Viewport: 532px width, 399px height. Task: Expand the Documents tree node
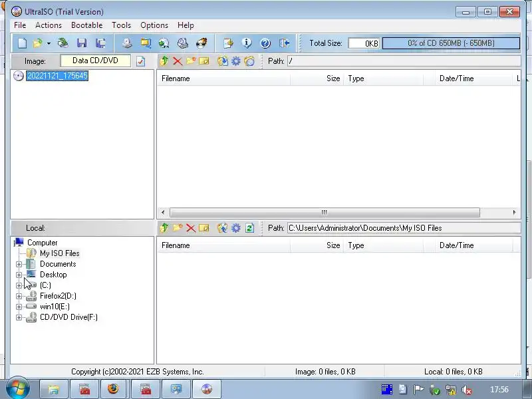19,264
